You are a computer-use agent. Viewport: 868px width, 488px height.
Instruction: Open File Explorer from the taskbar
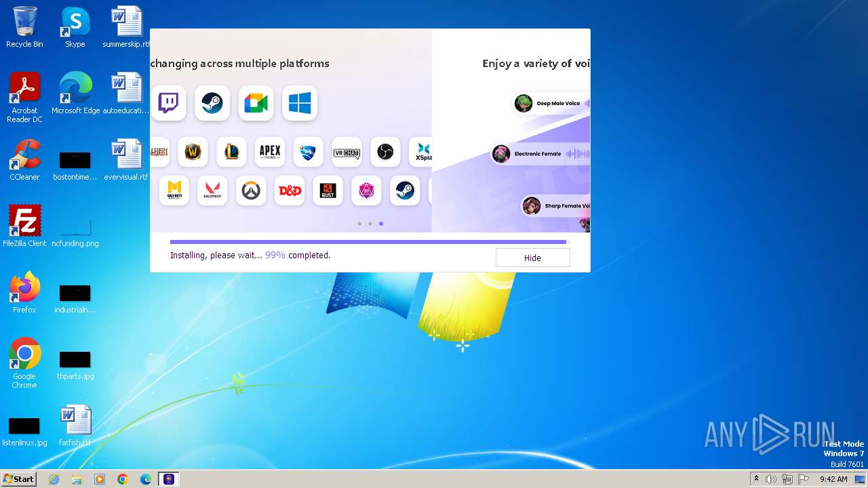click(77, 479)
